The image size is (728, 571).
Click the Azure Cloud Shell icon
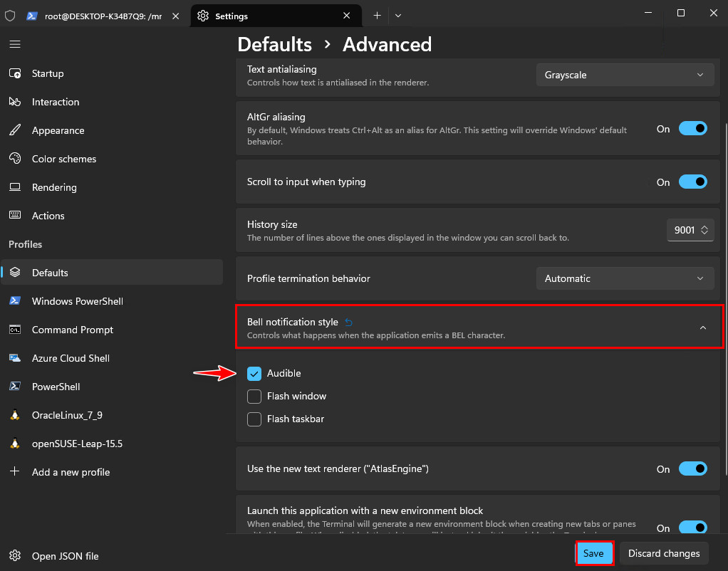[15, 358]
